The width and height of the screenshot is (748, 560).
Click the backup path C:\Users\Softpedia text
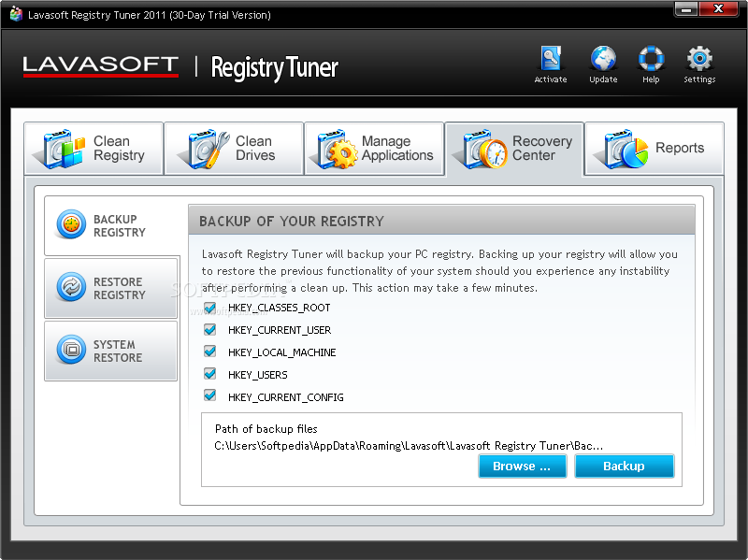coord(409,446)
